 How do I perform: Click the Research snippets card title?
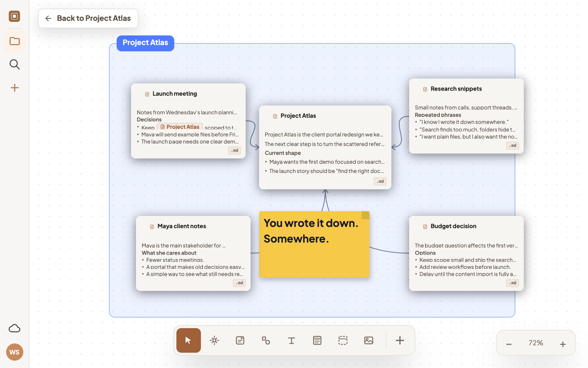(456, 89)
